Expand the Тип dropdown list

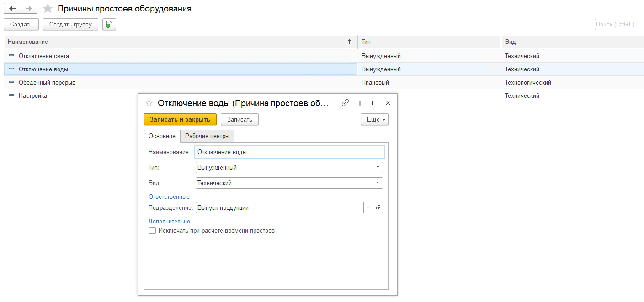pyautogui.click(x=378, y=168)
